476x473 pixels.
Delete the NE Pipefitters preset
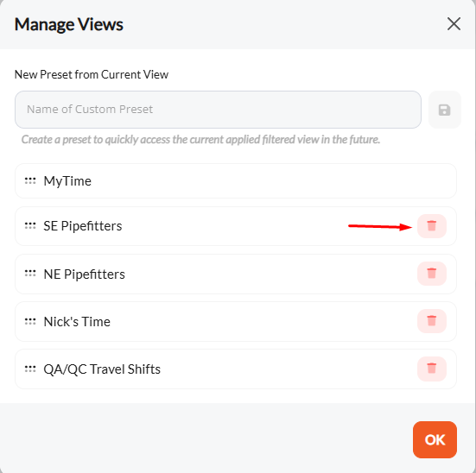click(431, 274)
